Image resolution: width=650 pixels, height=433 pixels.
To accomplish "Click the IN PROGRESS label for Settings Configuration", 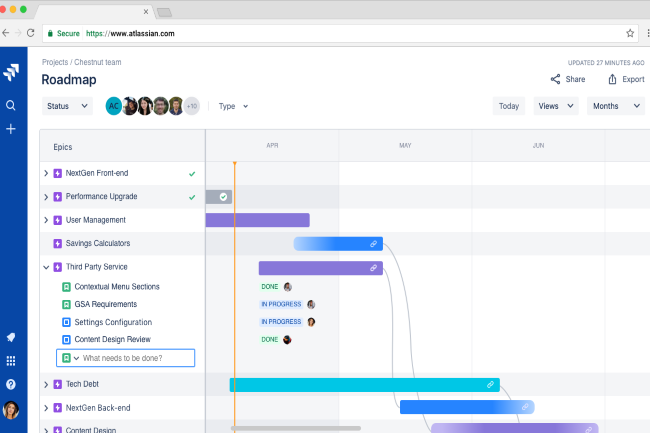I will 281,322.
